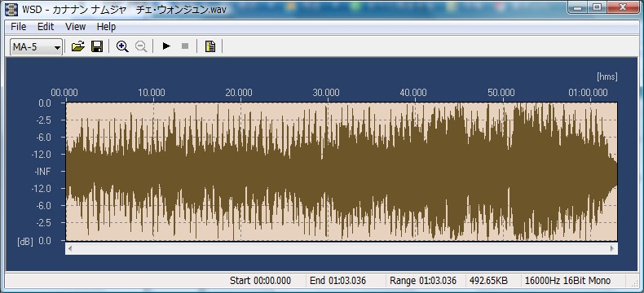Play the audio with the play button
The height and width of the screenshot is (293, 644).
point(166,46)
